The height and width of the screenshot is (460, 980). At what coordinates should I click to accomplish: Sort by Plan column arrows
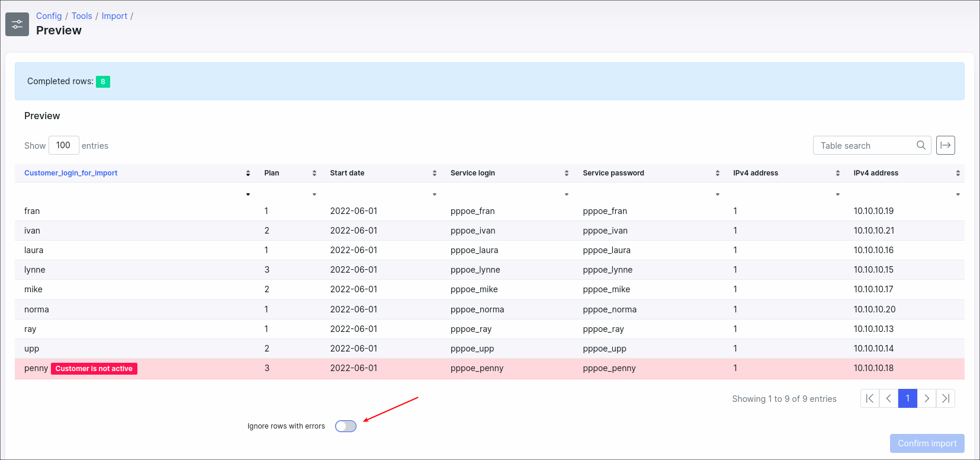pyautogui.click(x=314, y=173)
